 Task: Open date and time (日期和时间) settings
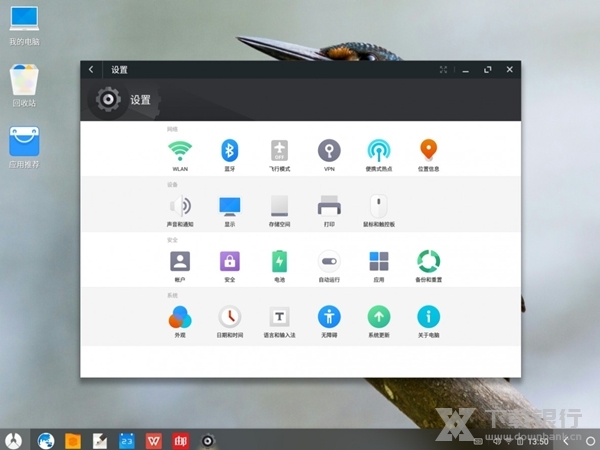[x=229, y=318]
